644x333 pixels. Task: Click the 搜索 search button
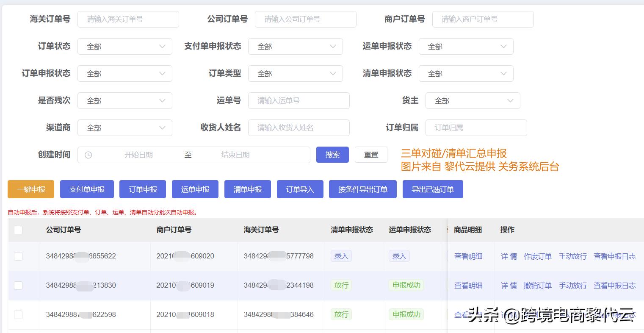332,155
